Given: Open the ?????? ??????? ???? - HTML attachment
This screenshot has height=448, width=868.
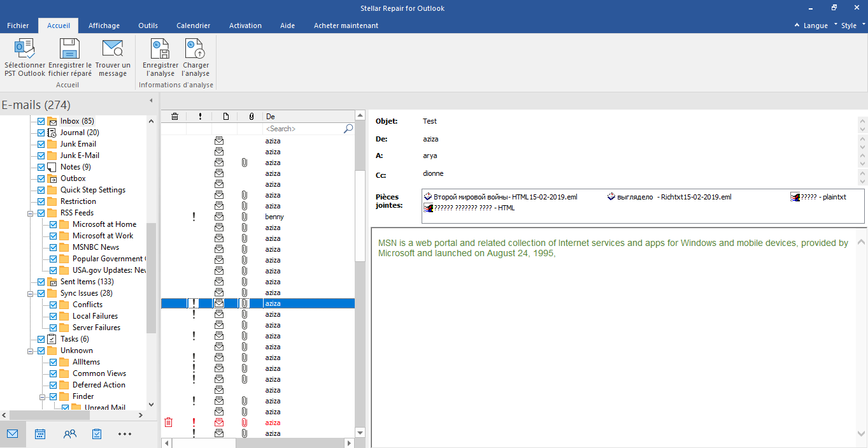Looking at the screenshot, I should click(469, 208).
